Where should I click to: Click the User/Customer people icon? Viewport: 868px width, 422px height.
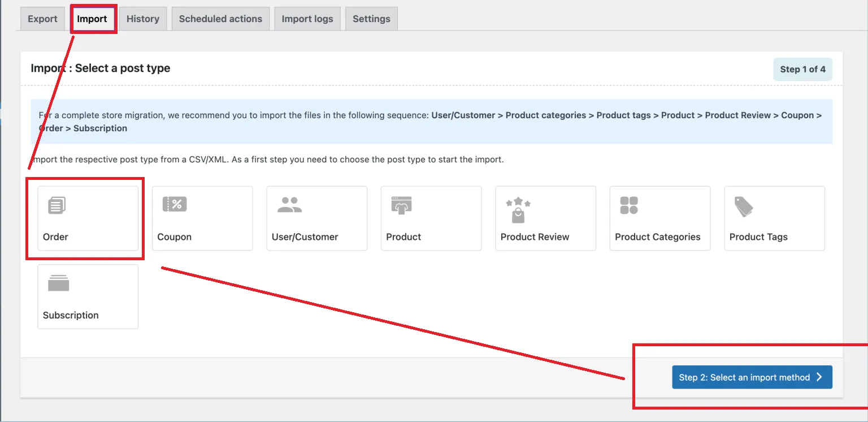pyautogui.click(x=289, y=205)
